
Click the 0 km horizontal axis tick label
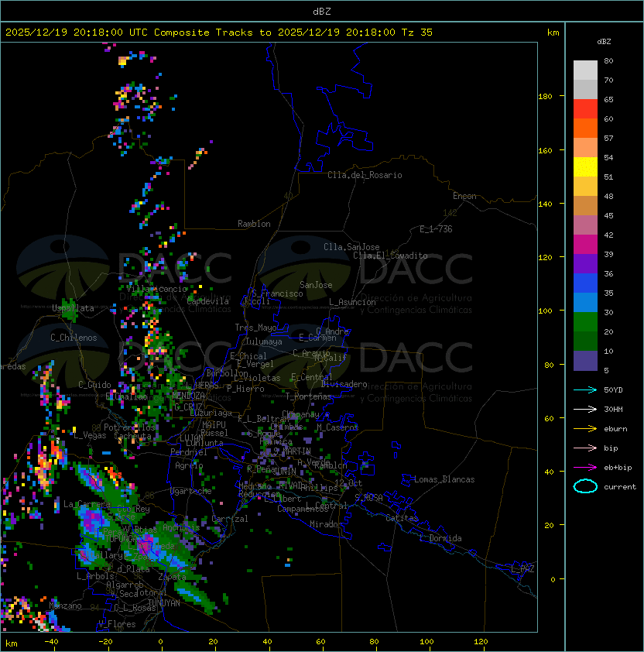160,642
